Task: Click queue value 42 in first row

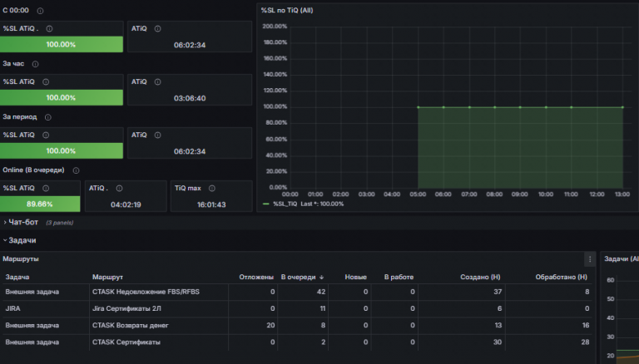Action: [x=321, y=292]
